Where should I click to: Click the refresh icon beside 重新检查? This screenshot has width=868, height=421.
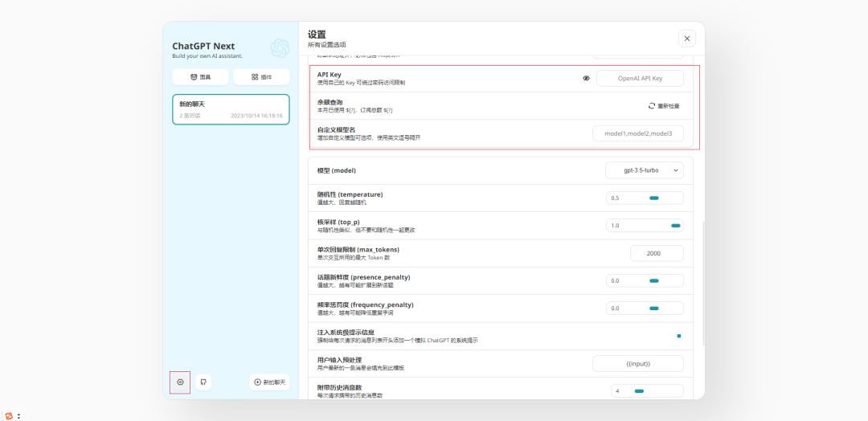pyautogui.click(x=652, y=106)
